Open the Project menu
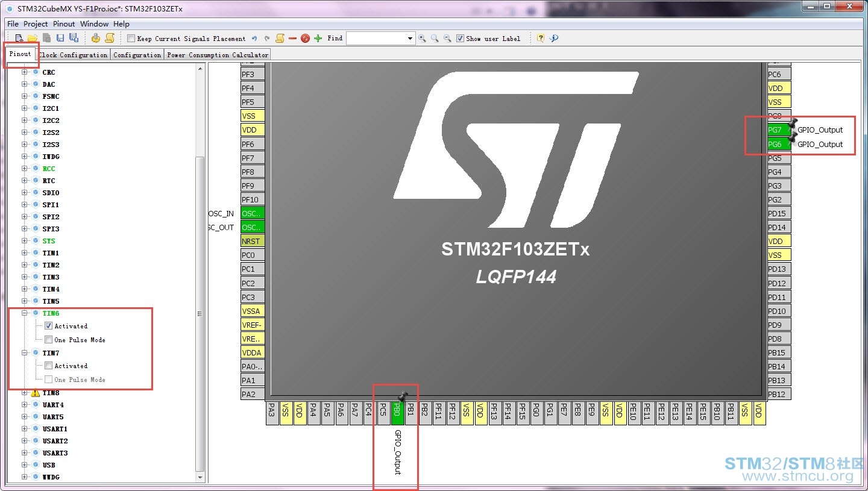 [x=36, y=24]
